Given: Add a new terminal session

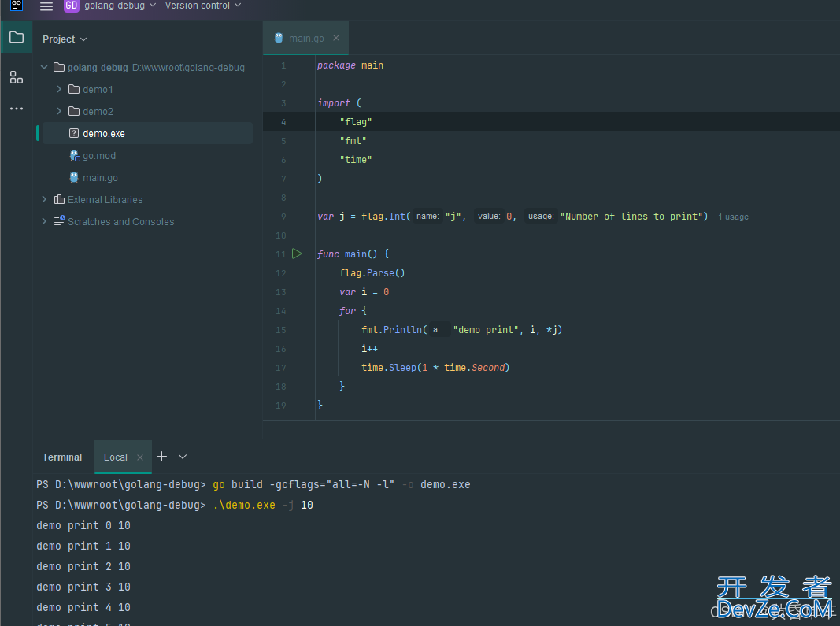Looking at the screenshot, I should point(162,457).
